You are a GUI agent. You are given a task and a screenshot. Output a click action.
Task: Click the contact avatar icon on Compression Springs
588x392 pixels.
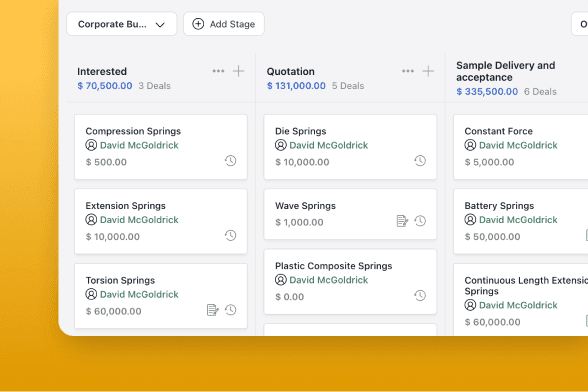(91, 145)
